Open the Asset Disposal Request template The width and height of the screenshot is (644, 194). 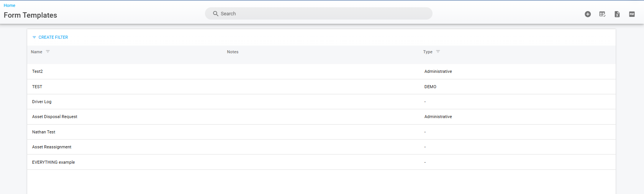55,117
